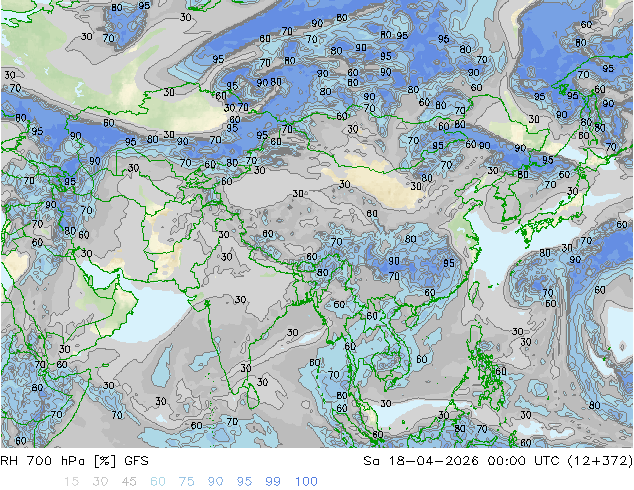
Task: Select legend value 90 in color scale
Action: pos(216,482)
